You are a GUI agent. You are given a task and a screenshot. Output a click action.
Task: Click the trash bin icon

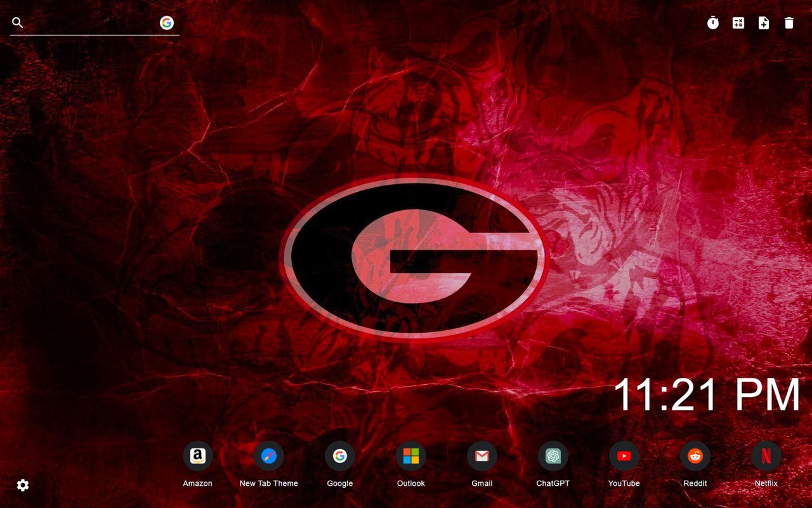(789, 23)
